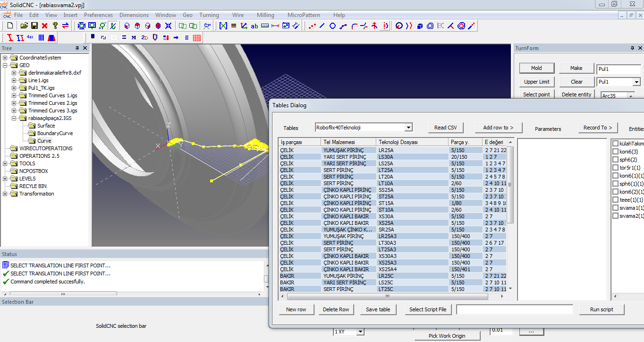Click the 4ax toolbar icon
The image size is (644, 342).
[x=30, y=37]
